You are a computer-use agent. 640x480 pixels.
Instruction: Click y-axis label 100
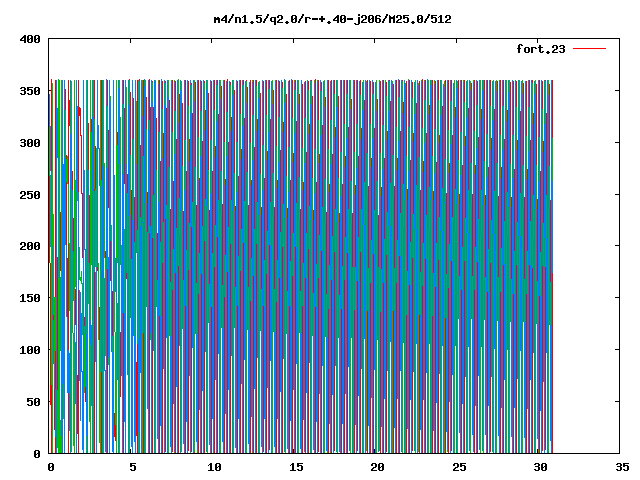pos(30,350)
